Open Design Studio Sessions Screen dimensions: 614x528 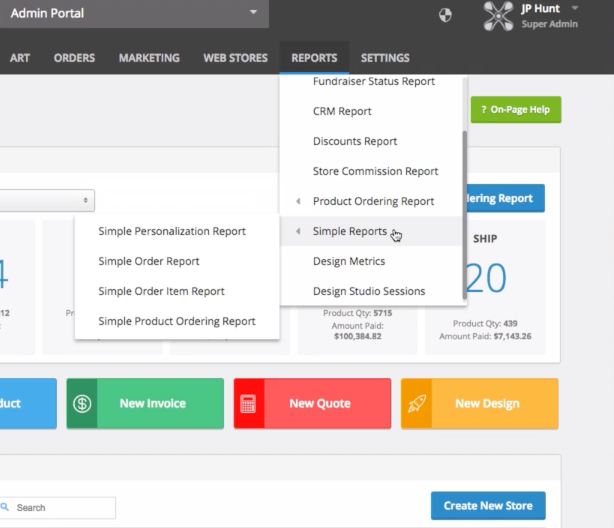pyautogui.click(x=369, y=291)
